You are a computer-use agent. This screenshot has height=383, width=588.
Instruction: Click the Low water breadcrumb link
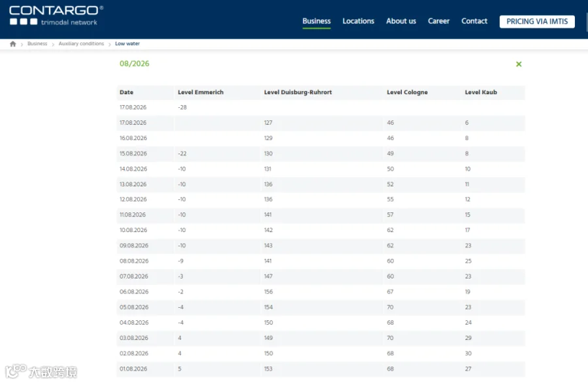click(x=127, y=44)
